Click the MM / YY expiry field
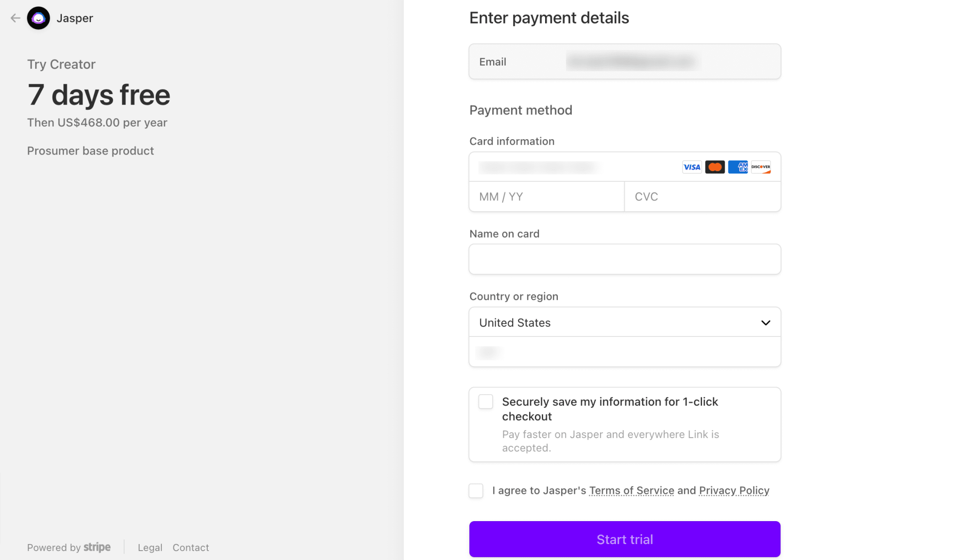This screenshot has height=560, width=960. click(547, 197)
